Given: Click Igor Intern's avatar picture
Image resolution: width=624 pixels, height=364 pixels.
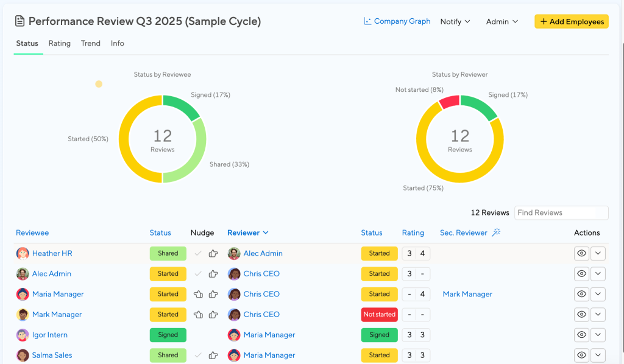Looking at the screenshot, I should click(23, 335).
